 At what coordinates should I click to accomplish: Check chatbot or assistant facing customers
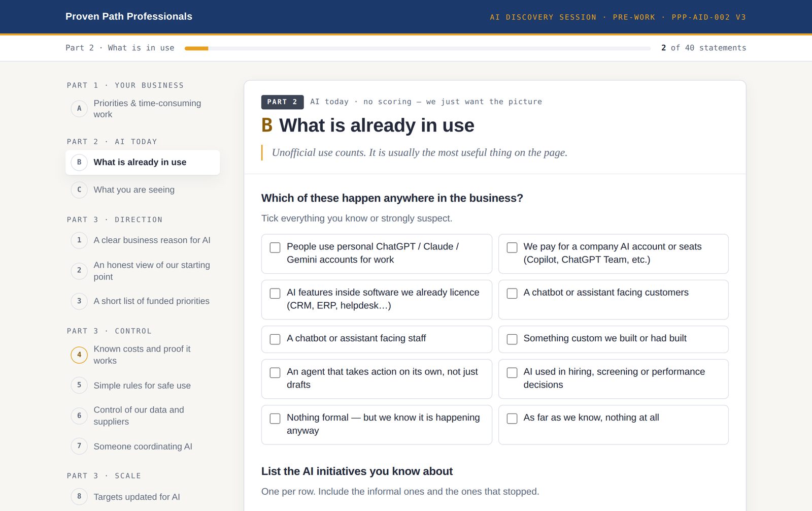tap(512, 293)
